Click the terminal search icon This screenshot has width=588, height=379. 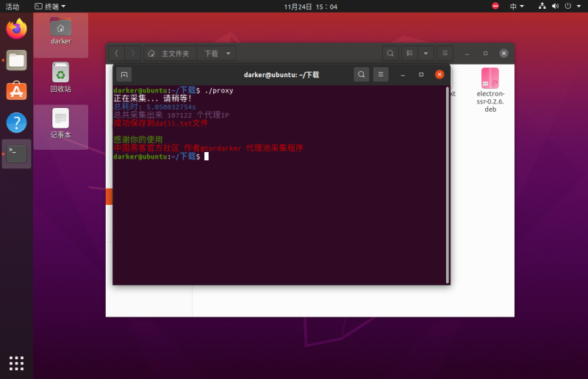click(361, 74)
